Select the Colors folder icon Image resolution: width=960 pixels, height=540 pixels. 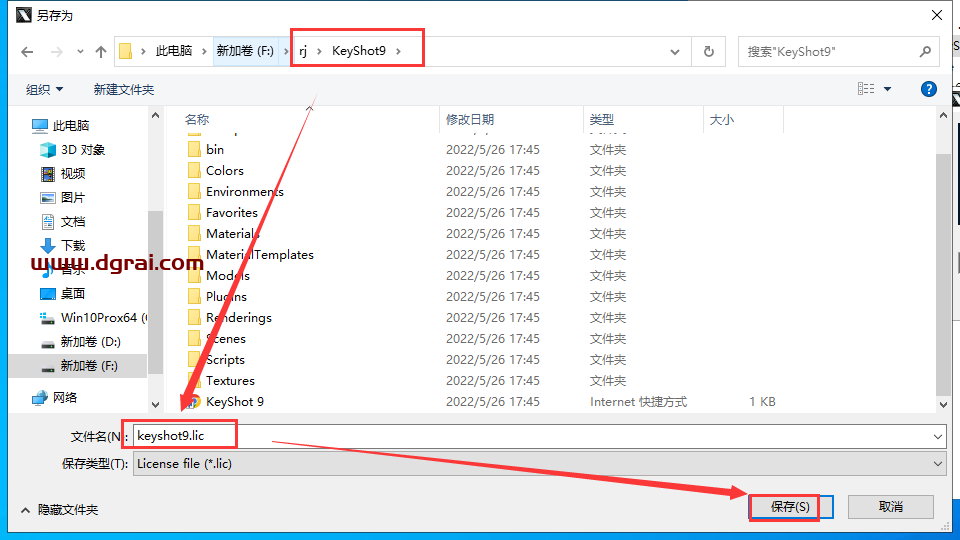194,171
